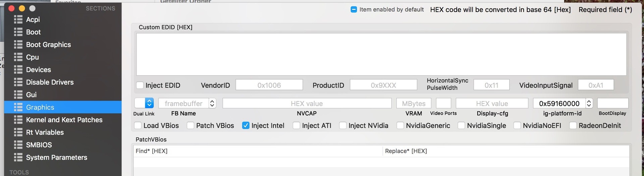Enable the Inject EDID checkbox
The width and height of the screenshot is (644, 176).
140,85
